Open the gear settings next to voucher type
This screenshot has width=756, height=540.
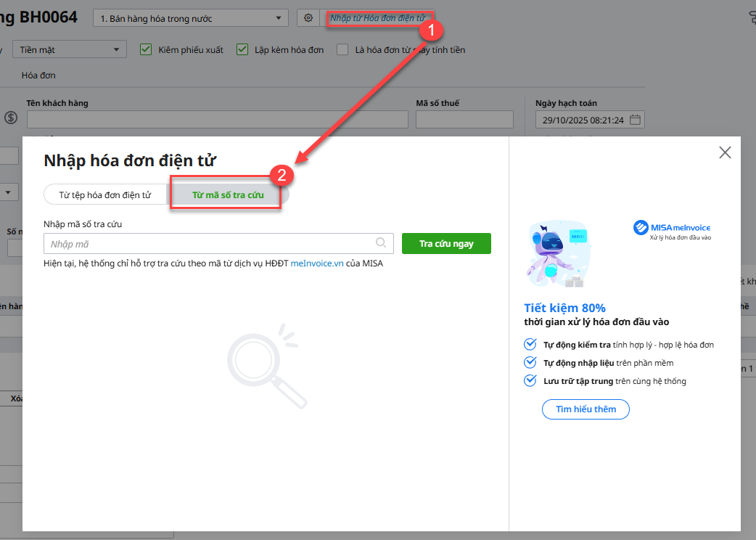point(308,18)
